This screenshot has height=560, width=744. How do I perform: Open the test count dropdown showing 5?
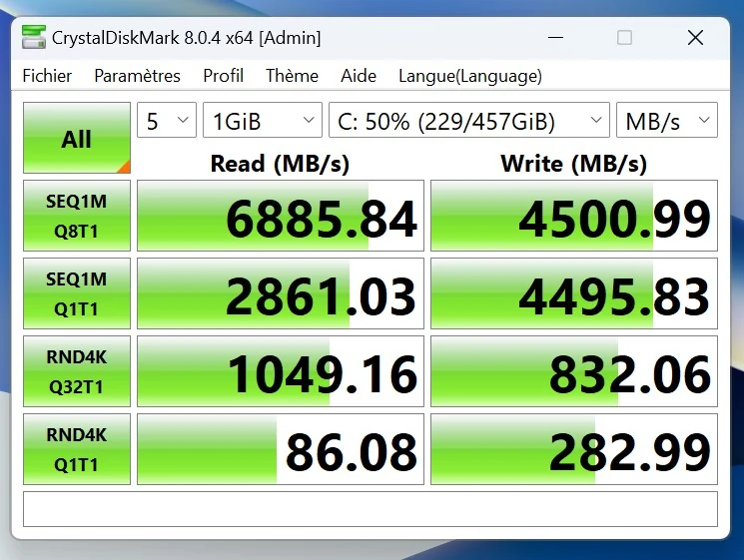click(x=167, y=121)
